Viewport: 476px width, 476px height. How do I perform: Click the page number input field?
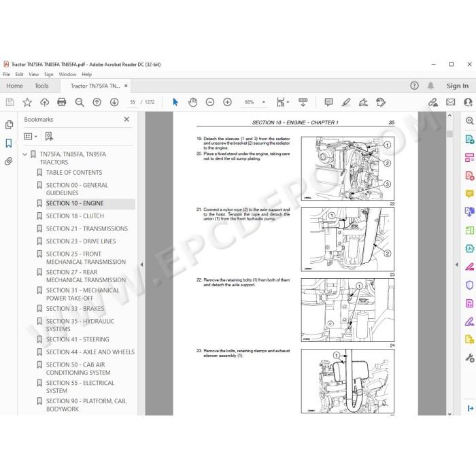point(133,102)
